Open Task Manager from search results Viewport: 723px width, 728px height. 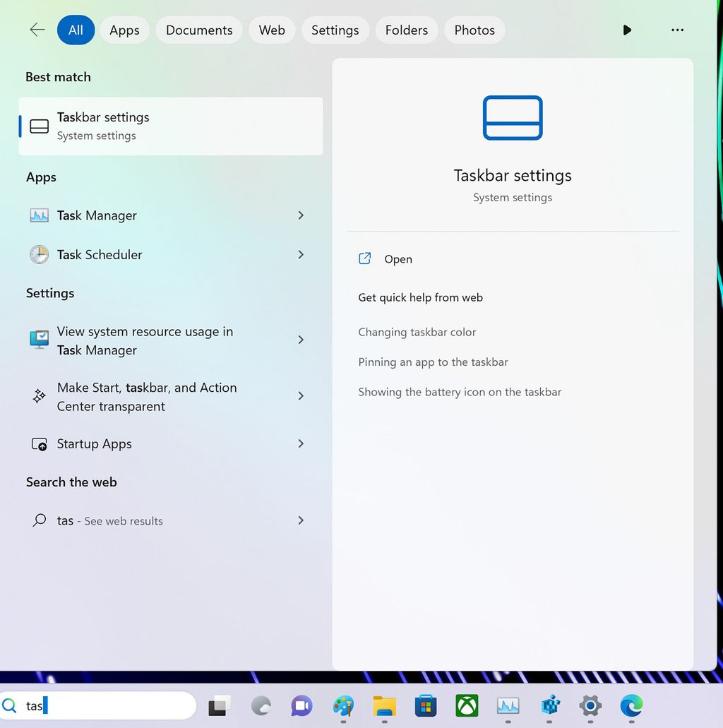click(97, 215)
